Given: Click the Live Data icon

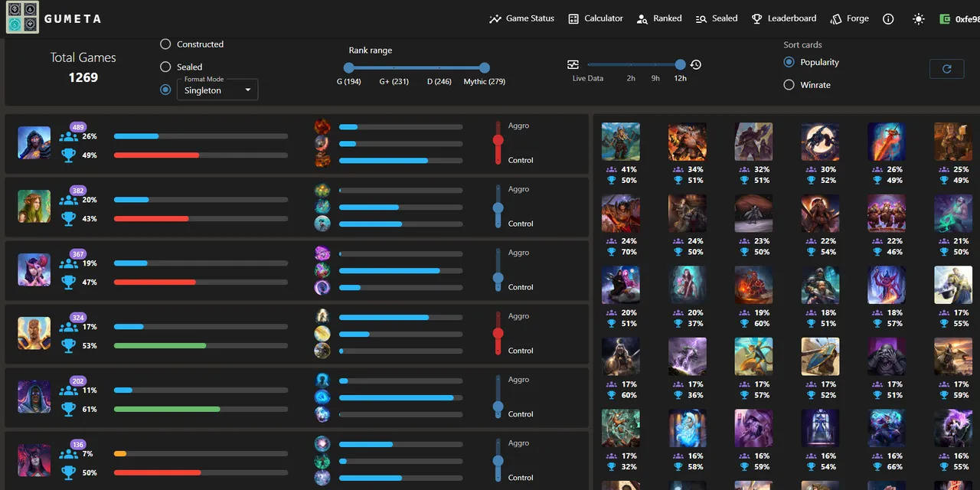Looking at the screenshot, I should [573, 64].
